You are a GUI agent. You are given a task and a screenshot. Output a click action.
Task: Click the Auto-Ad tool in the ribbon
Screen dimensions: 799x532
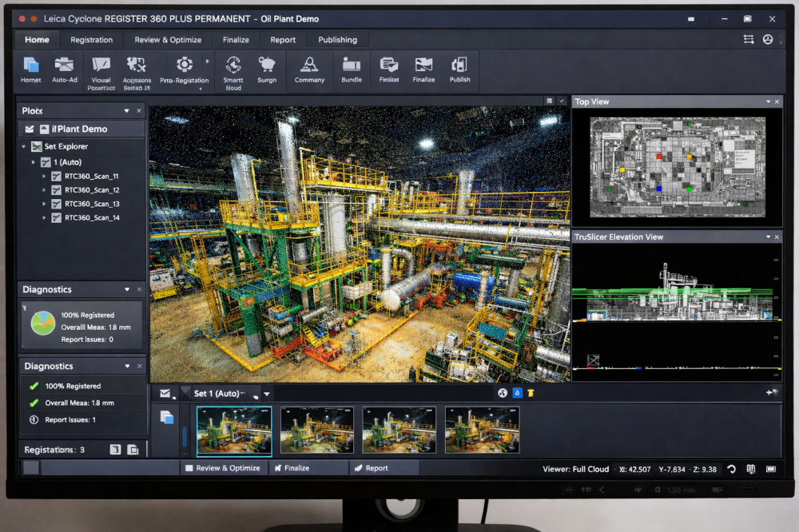pyautogui.click(x=65, y=66)
